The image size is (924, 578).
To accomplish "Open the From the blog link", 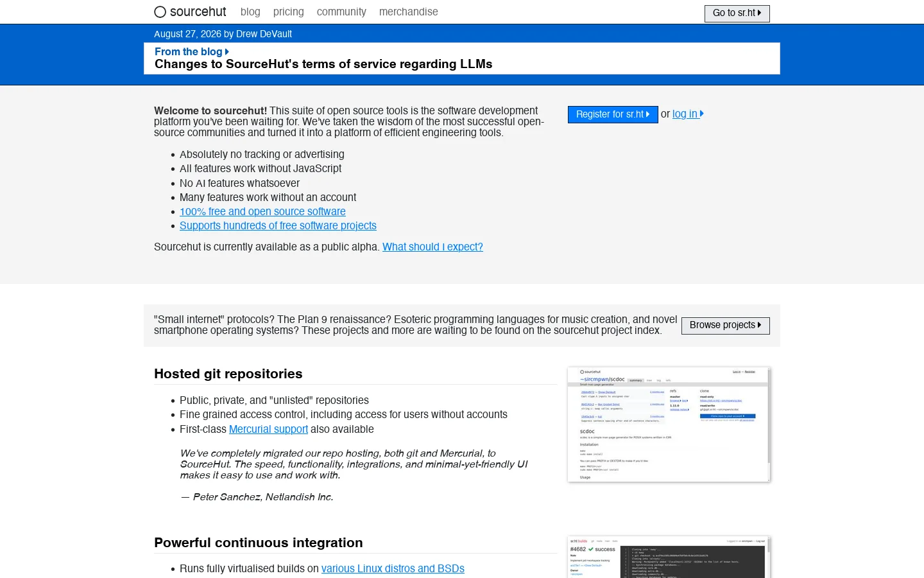I will coord(192,51).
